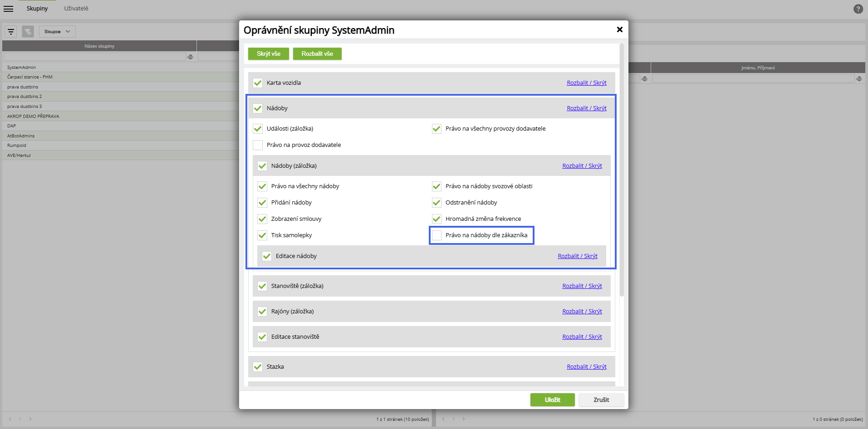Expand or hide Nádoby (záložka) section
The image size is (868, 429).
[x=582, y=166]
